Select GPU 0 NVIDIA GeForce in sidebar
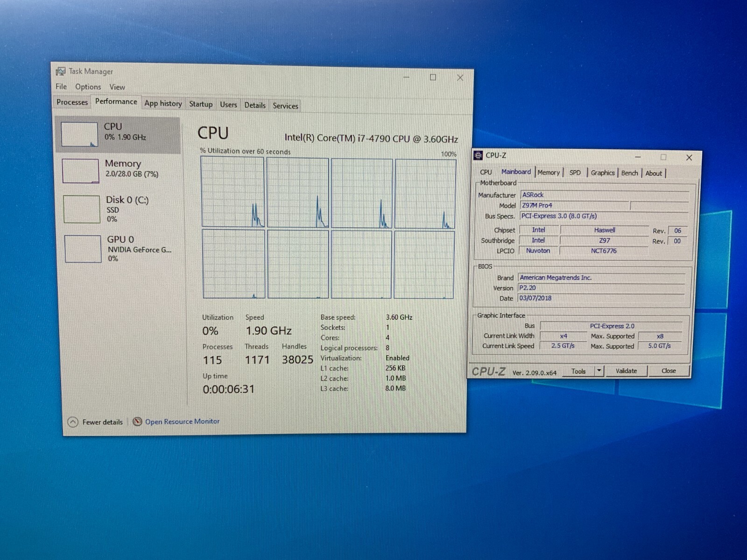The width and height of the screenshot is (747, 560). [x=121, y=248]
